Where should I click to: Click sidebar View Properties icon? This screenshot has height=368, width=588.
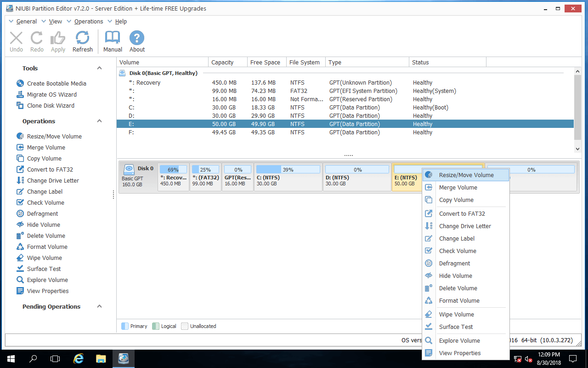pos(20,291)
